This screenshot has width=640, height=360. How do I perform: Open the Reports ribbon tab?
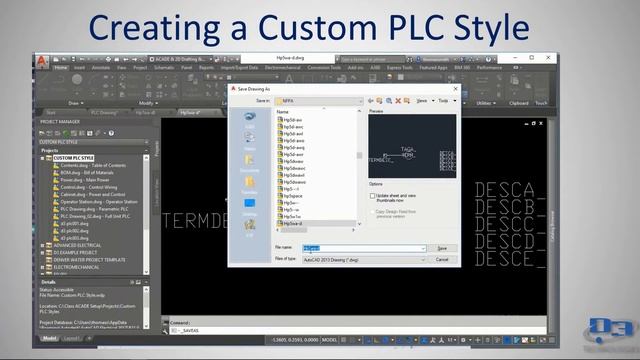tap(207, 67)
